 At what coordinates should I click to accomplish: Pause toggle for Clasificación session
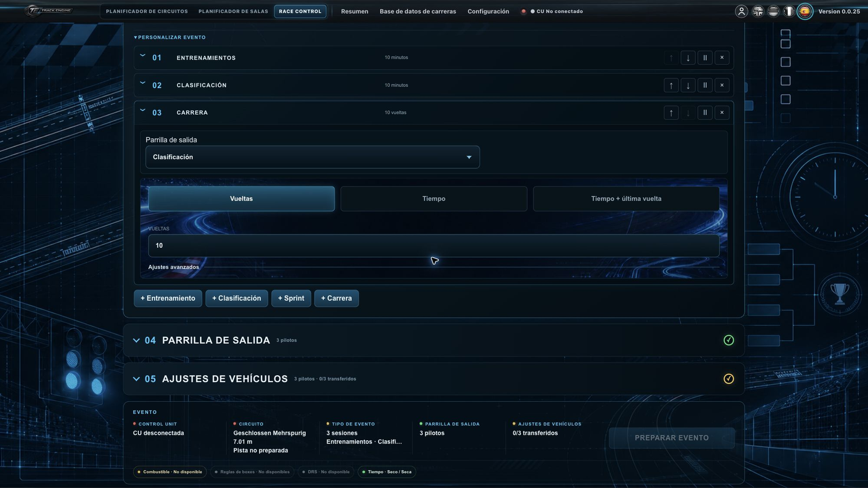click(x=705, y=85)
